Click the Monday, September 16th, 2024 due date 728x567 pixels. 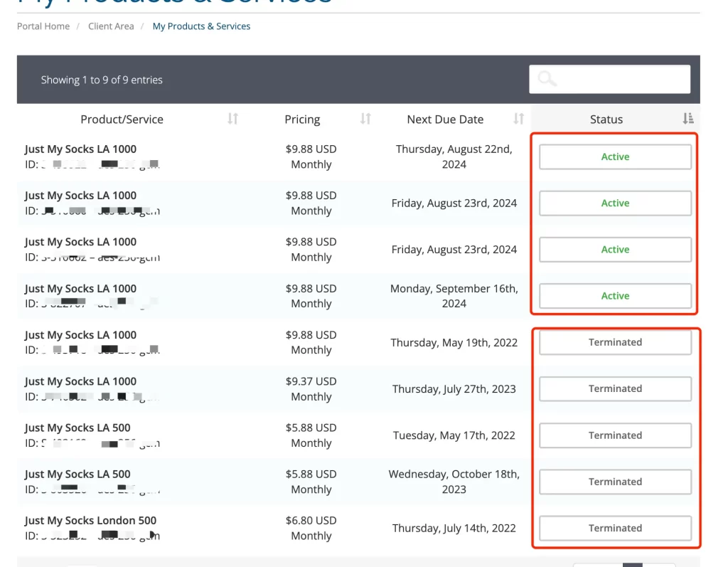tap(454, 295)
